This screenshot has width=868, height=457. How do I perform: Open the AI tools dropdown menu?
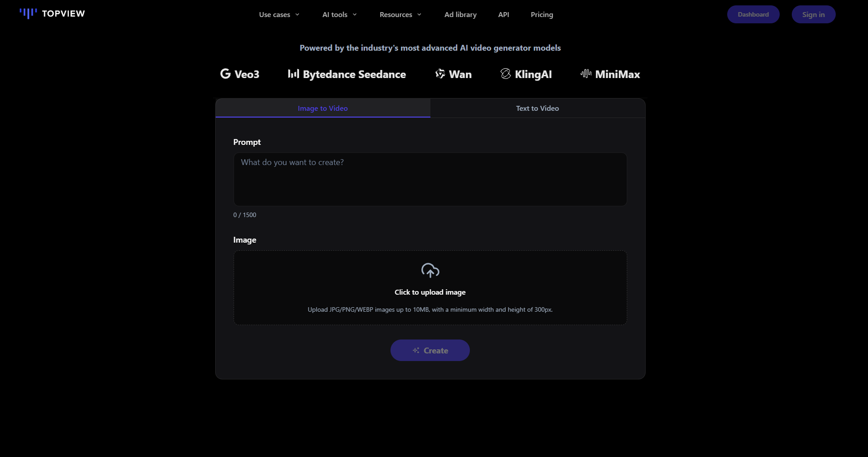[339, 15]
